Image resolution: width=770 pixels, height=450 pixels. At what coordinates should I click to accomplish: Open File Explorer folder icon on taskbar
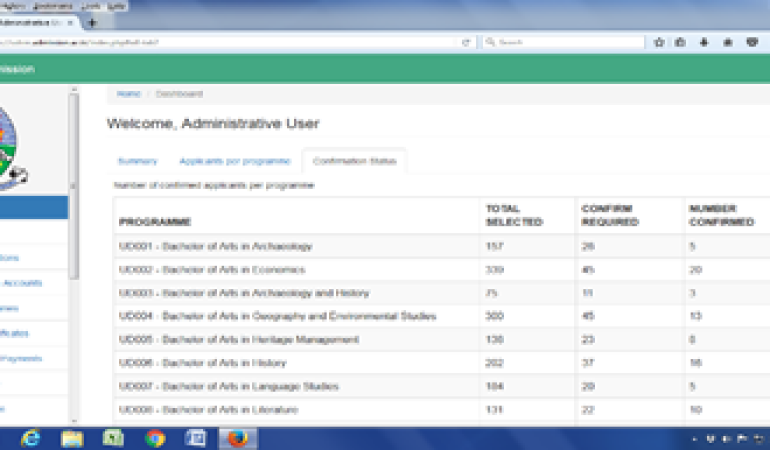click(x=72, y=438)
